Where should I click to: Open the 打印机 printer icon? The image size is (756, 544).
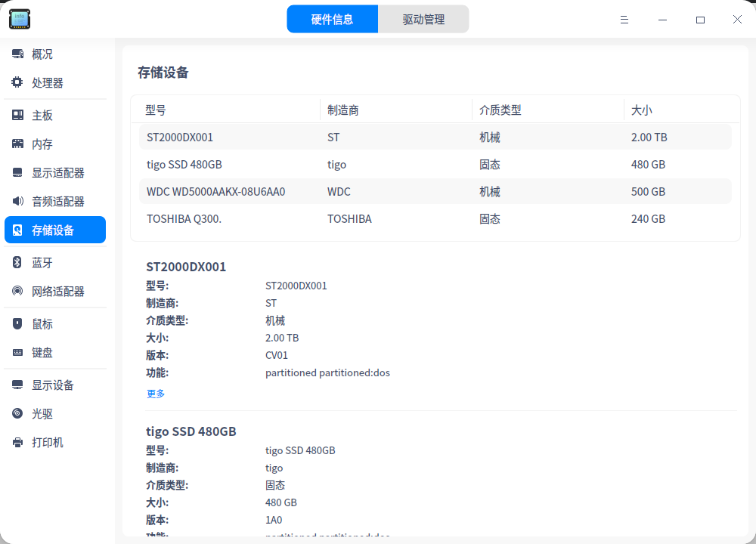coord(17,442)
